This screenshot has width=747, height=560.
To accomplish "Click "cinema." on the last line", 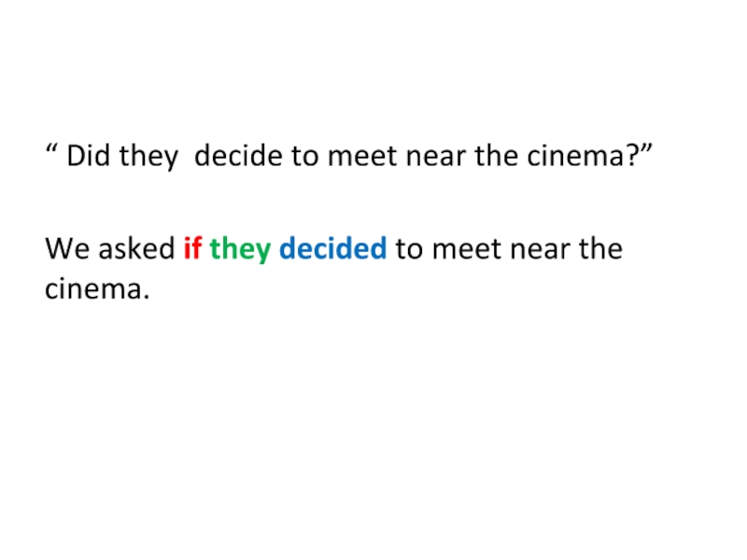I will tap(97, 289).
